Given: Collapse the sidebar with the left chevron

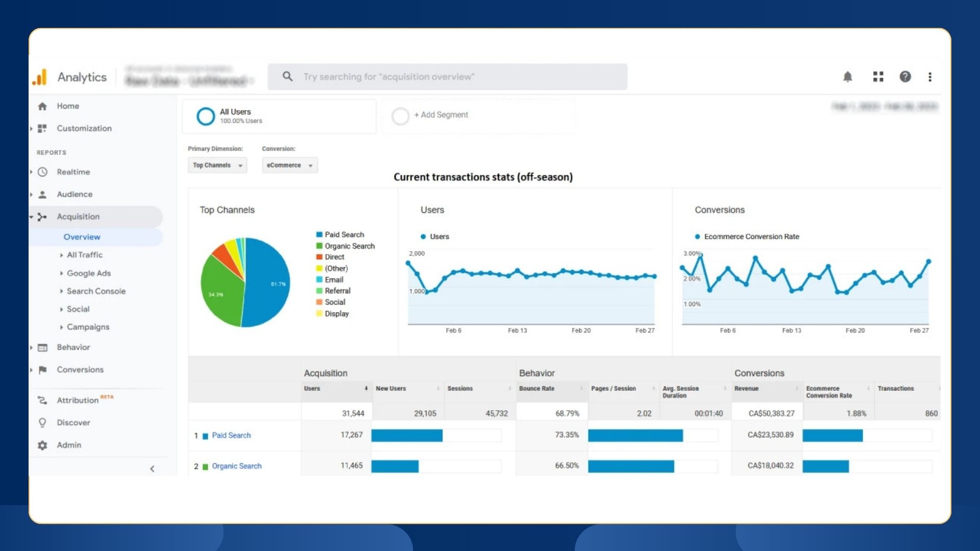Looking at the screenshot, I should coord(152,469).
